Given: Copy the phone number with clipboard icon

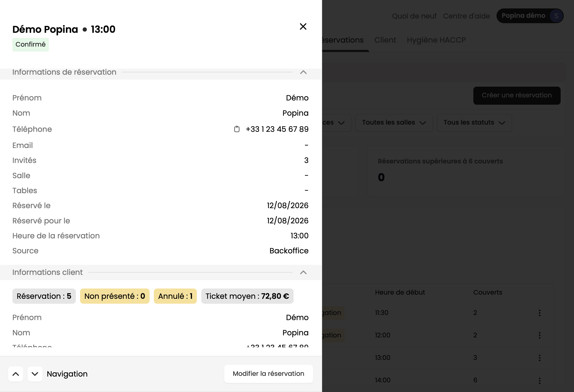Looking at the screenshot, I should tap(237, 129).
